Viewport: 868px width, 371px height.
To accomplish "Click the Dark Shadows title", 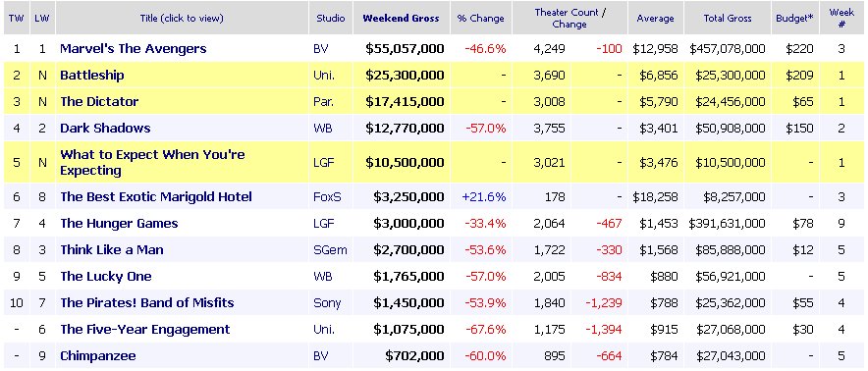I will [x=105, y=129].
